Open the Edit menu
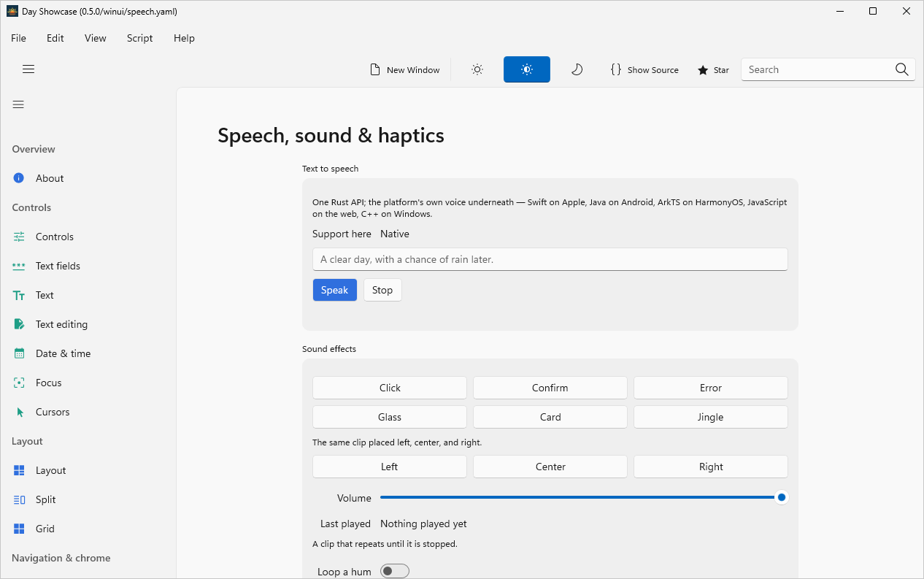The width and height of the screenshot is (924, 579). pos(55,38)
